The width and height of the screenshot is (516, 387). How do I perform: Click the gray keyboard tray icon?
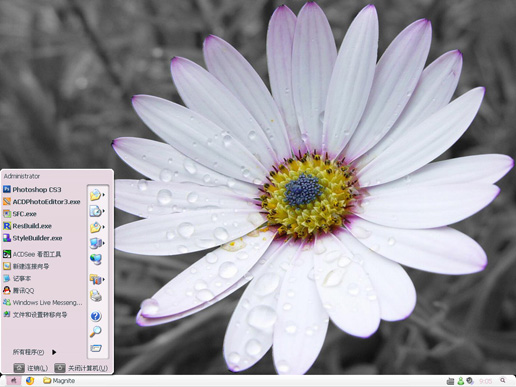(450, 381)
